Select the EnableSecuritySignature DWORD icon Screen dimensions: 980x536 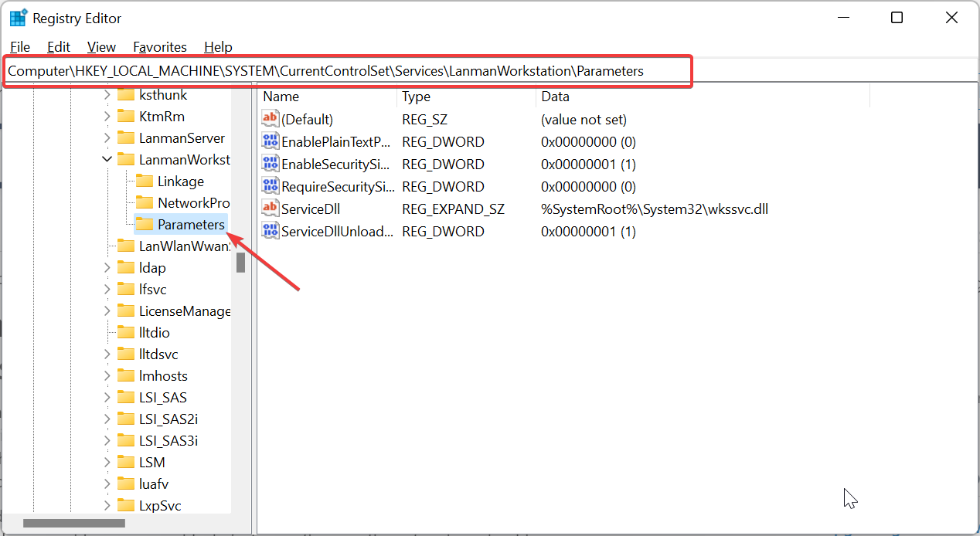(x=270, y=164)
